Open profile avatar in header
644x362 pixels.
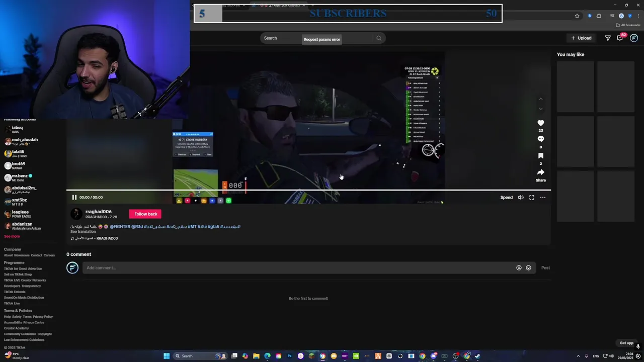[634, 38]
